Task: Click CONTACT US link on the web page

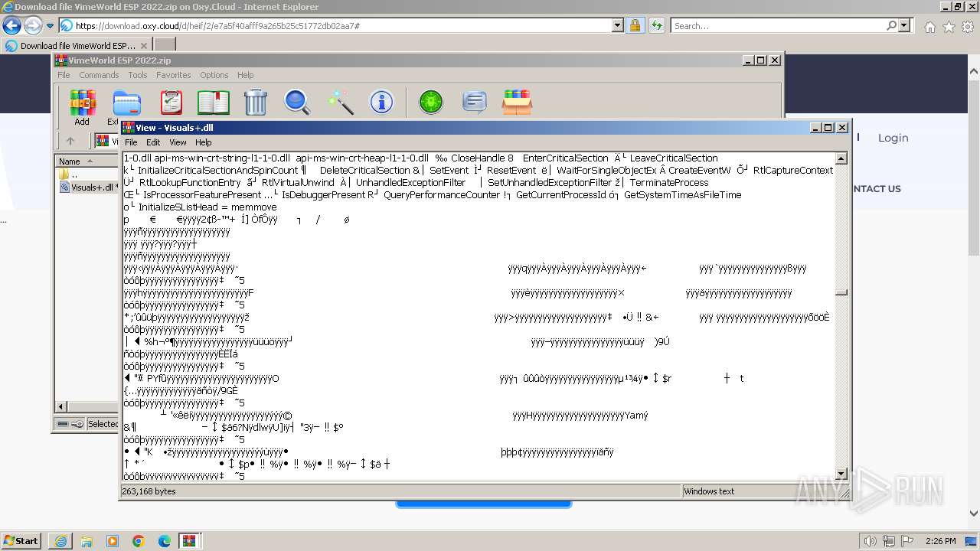Action: 876,189
